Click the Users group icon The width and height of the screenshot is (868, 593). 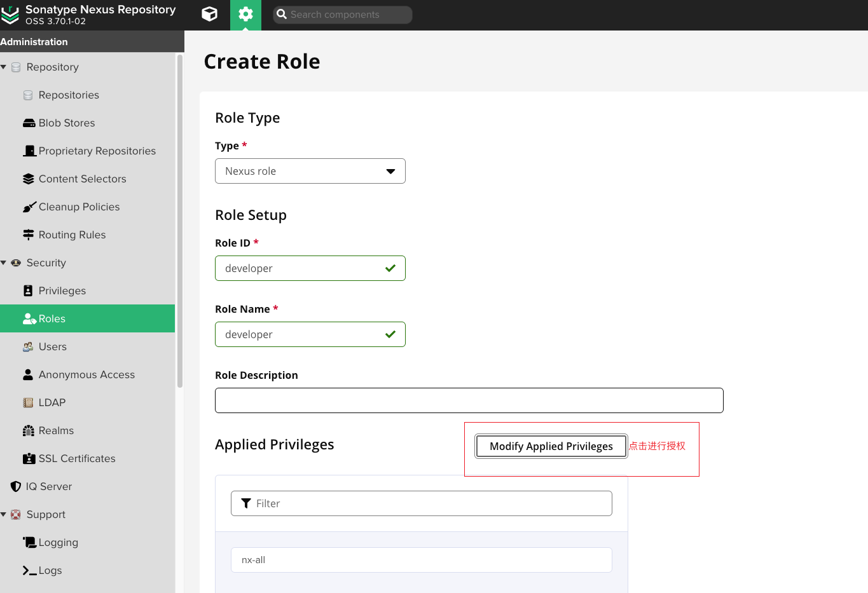tap(28, 346)
